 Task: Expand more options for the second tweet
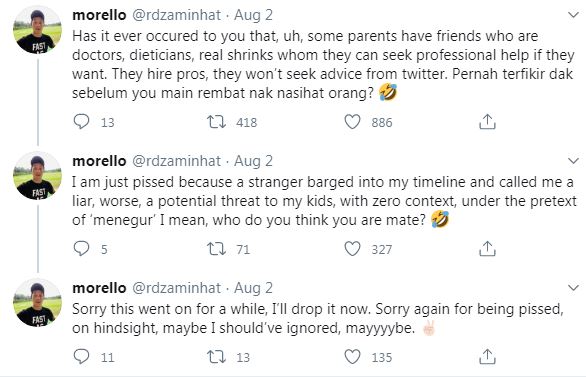(573, 161)
